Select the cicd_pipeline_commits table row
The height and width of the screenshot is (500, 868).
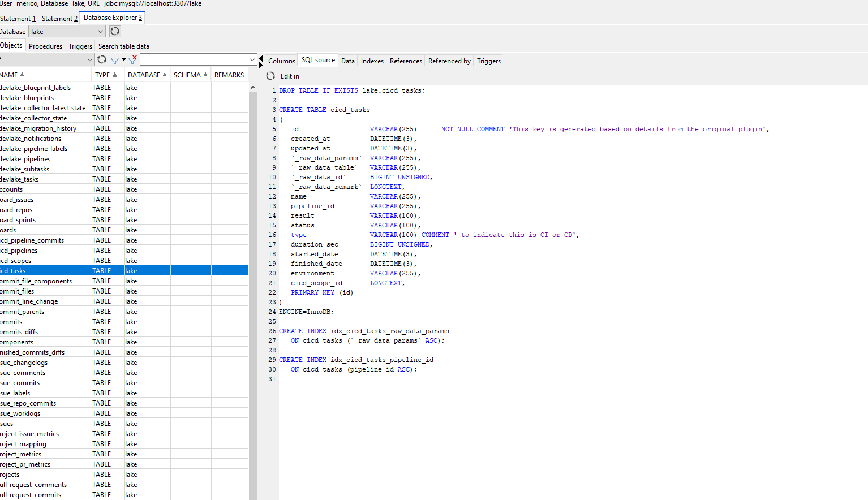(124, 240)
